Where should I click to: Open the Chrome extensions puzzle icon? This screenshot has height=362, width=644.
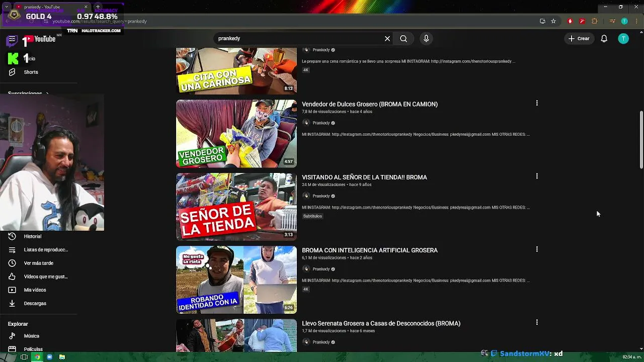pos(595,21)
